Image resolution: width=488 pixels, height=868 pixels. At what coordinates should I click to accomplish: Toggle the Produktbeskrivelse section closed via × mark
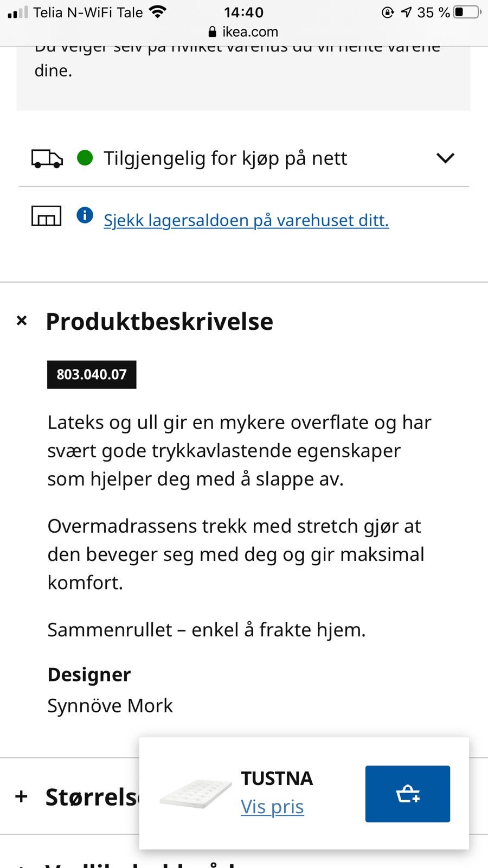22,320
